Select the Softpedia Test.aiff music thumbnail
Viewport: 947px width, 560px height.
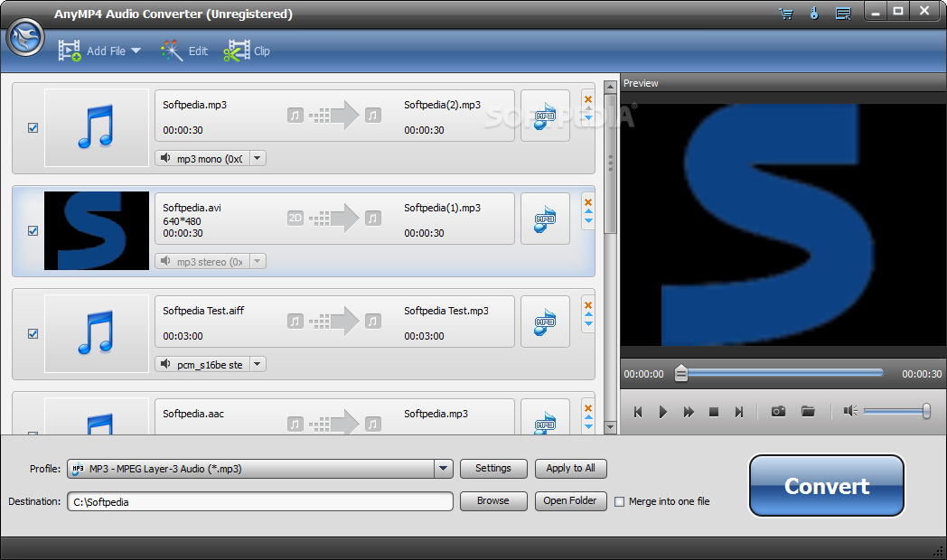click(97, 333)
